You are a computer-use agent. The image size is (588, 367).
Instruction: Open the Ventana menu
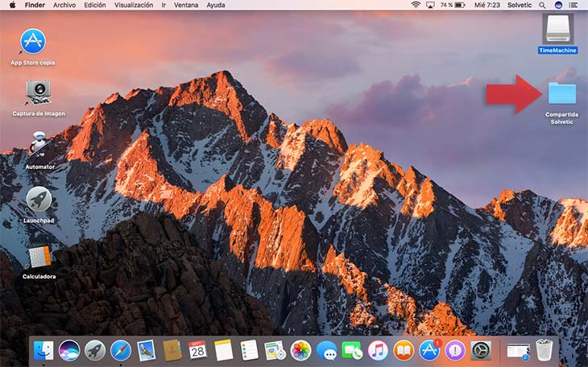pos(186,5)
